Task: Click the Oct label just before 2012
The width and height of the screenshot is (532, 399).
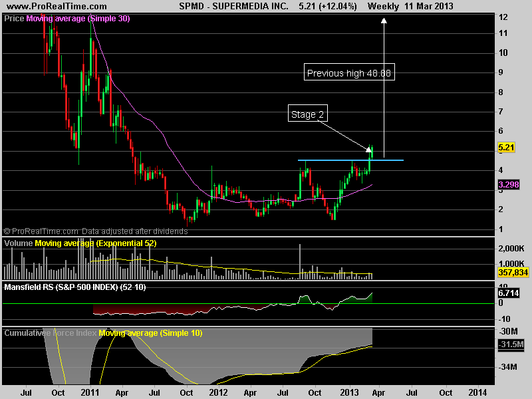Action: (x=186, y=392)
